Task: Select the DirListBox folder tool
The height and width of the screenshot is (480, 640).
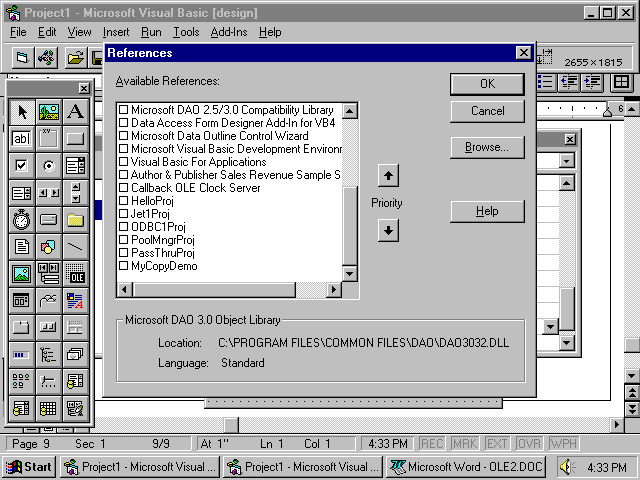Action: [x=75, y=219]
